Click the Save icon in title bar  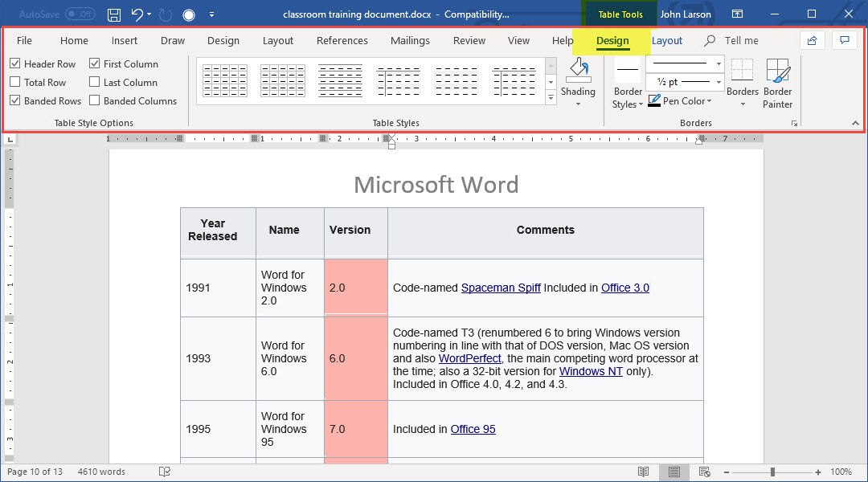tap(114, 14)
